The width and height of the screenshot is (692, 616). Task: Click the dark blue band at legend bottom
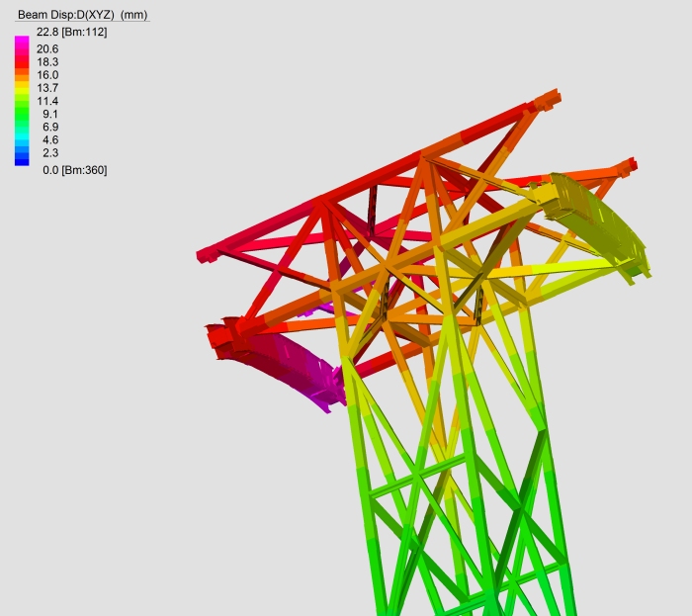[x=21, y=160]
